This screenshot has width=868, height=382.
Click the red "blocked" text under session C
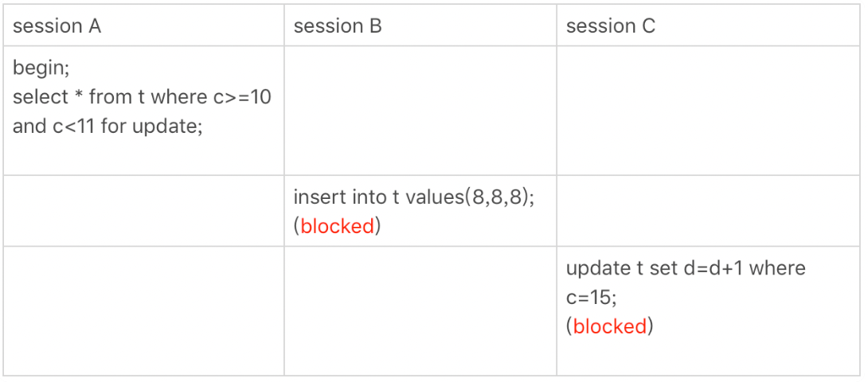(609, 326)
